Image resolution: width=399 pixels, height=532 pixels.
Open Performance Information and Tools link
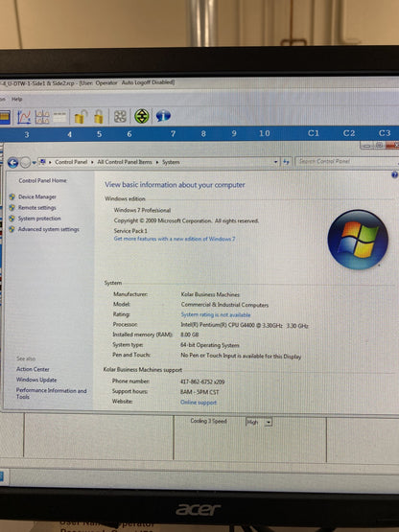(x=51, y=394)
